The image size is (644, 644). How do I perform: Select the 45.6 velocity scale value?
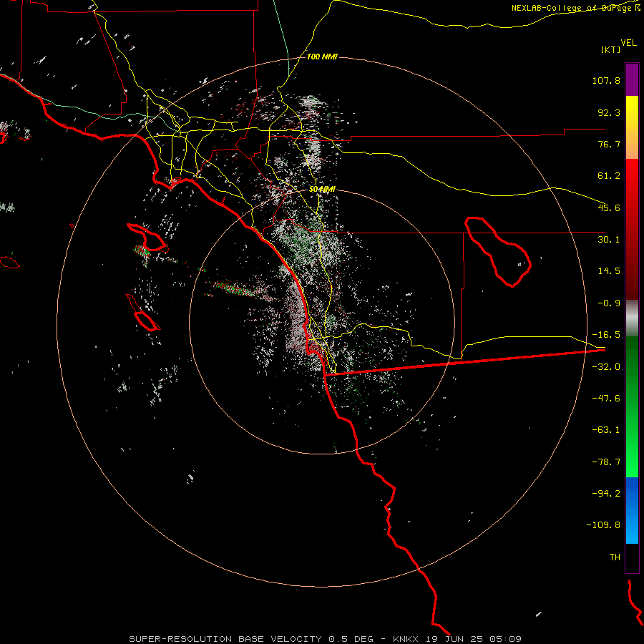609,208
